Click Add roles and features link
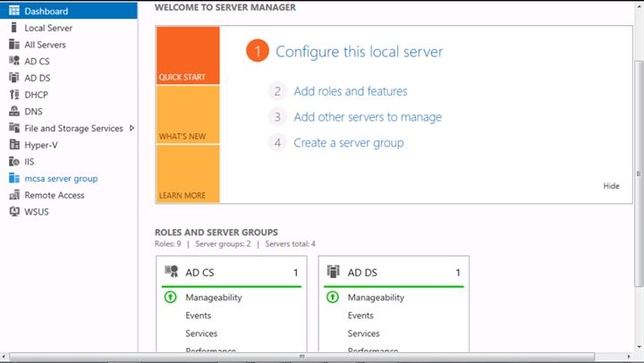This screenshot has height=363, width=644. tap(351, 91)
